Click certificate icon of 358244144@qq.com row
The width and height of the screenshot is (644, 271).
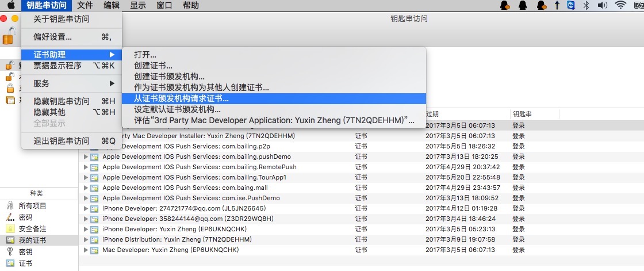(94, 219)
